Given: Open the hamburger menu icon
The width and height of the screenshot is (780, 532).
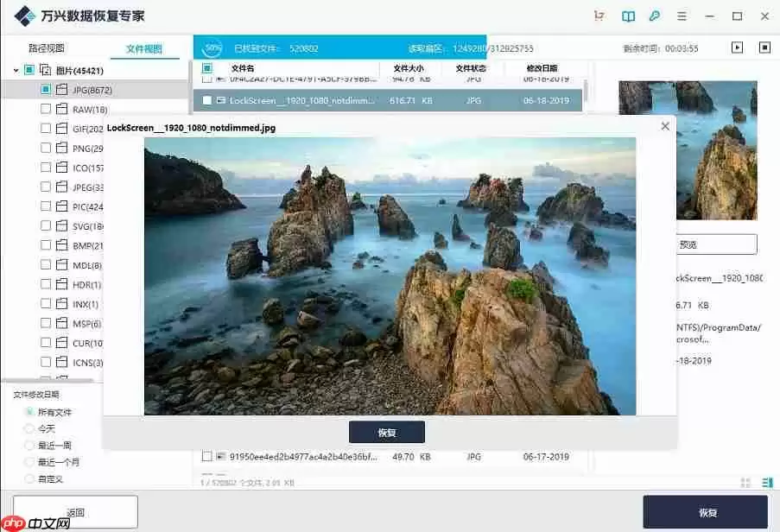Looking at the screenshot, I should pyautogui.click(x=682, y=16).
